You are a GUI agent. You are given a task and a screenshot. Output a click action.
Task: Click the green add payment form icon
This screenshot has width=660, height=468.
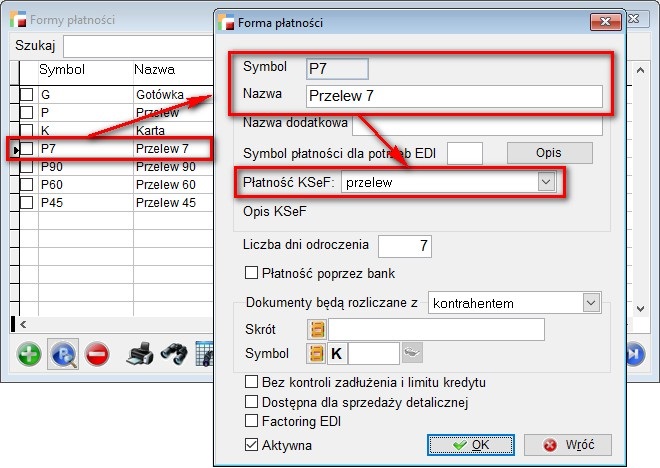30,355
